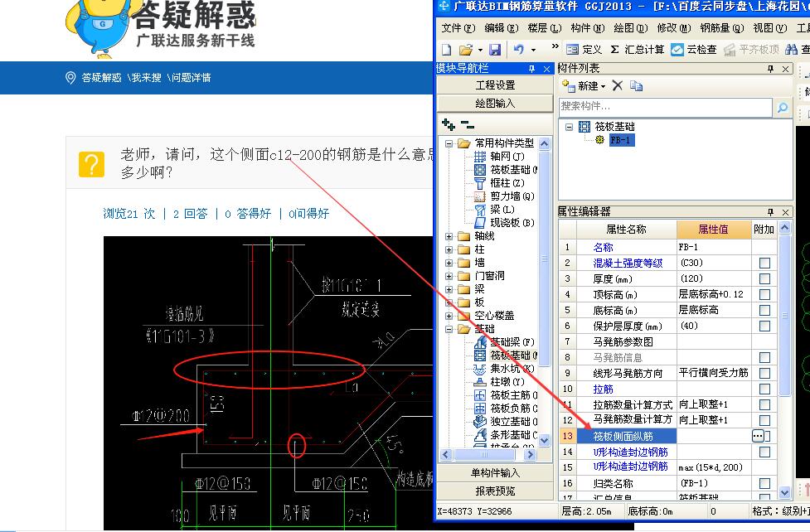The height and width of the screenshot is (532, 810).
Task: Click the Open folder icon in toolbar
Action: (466, 50)
